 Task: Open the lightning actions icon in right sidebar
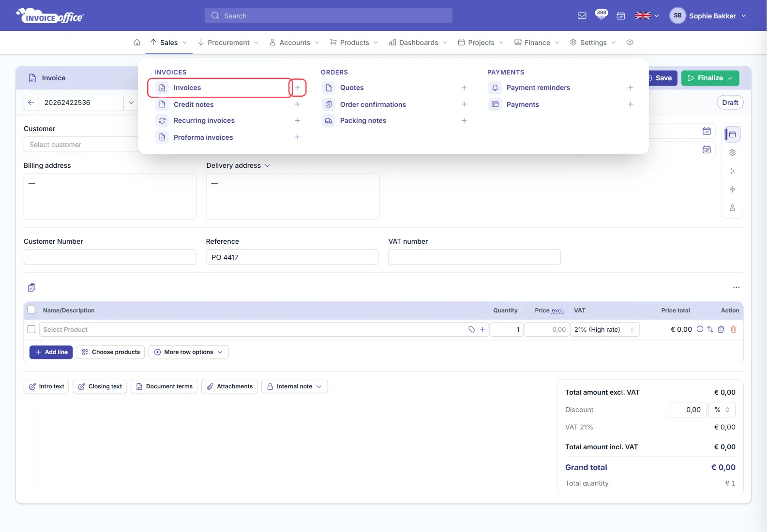(x=733, y=189)
